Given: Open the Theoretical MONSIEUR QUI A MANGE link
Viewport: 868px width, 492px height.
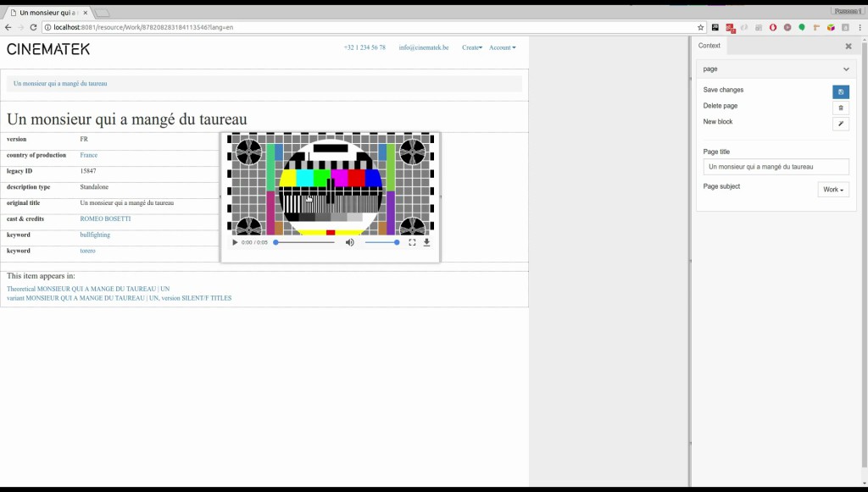Looking at the screenshot, I should click(88, 289).
